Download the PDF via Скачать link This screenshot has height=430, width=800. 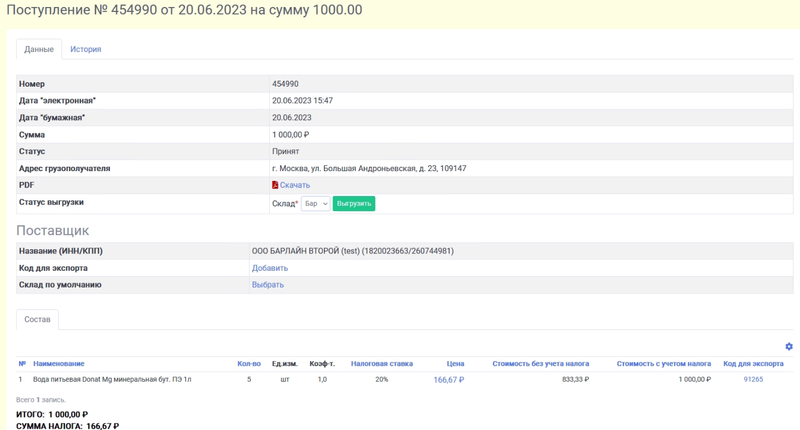294,185
